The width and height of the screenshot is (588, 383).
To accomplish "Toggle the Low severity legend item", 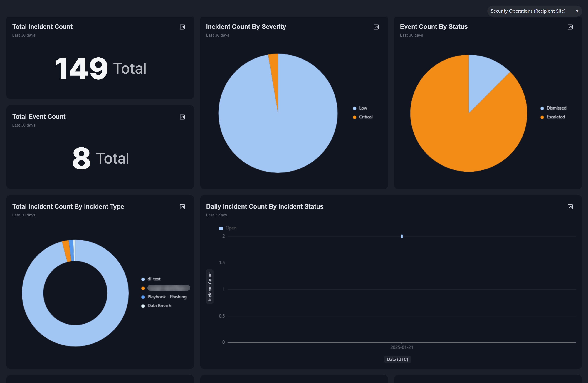I will tap(362, 108).
